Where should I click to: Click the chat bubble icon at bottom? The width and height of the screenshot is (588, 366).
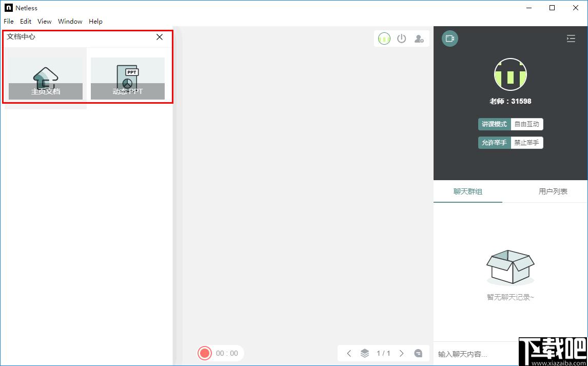coord(418,353)
